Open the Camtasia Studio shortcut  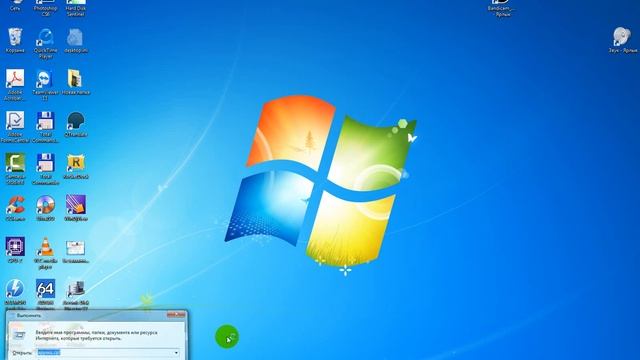point(15,169)
